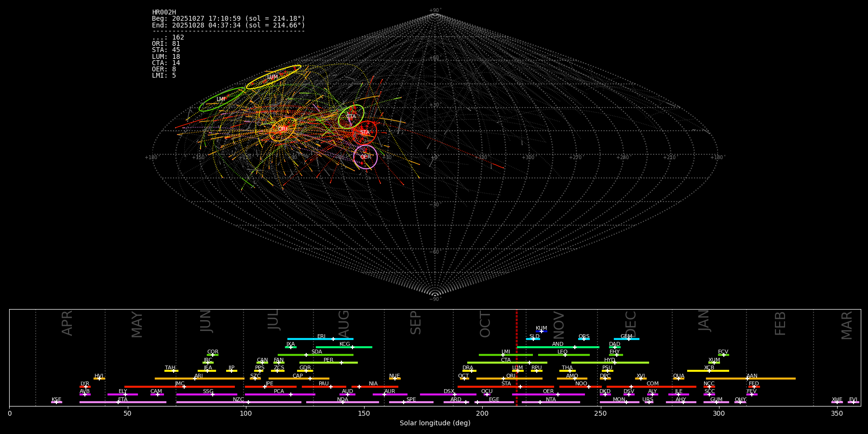Click the MAR month label
The height and width of the screenshot is (434, 868).
847,325
